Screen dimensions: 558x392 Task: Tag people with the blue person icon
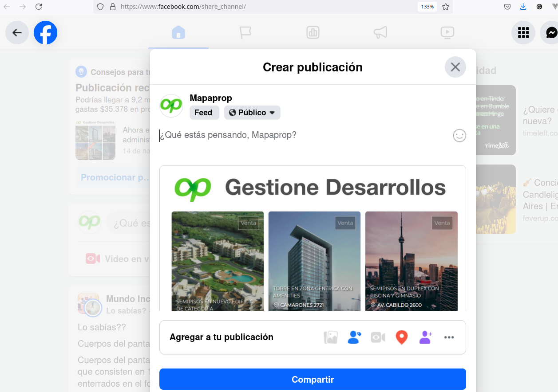click(x=354, y=337)
